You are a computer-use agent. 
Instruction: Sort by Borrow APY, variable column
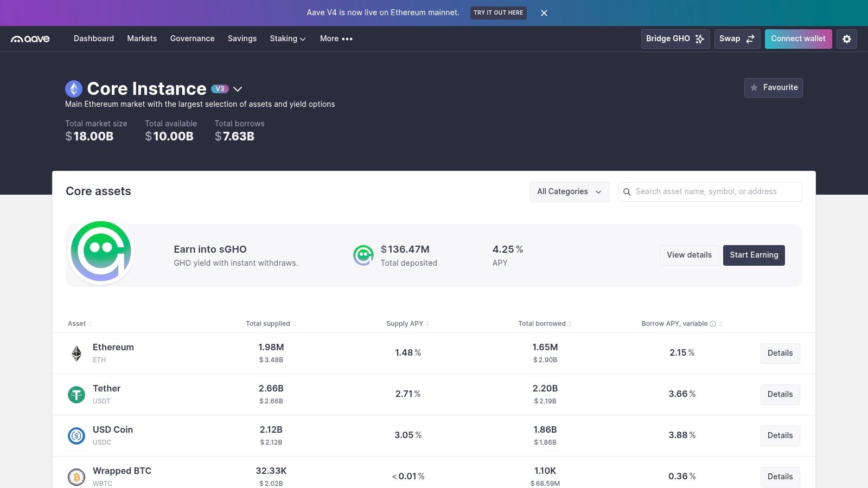[682, 324]
